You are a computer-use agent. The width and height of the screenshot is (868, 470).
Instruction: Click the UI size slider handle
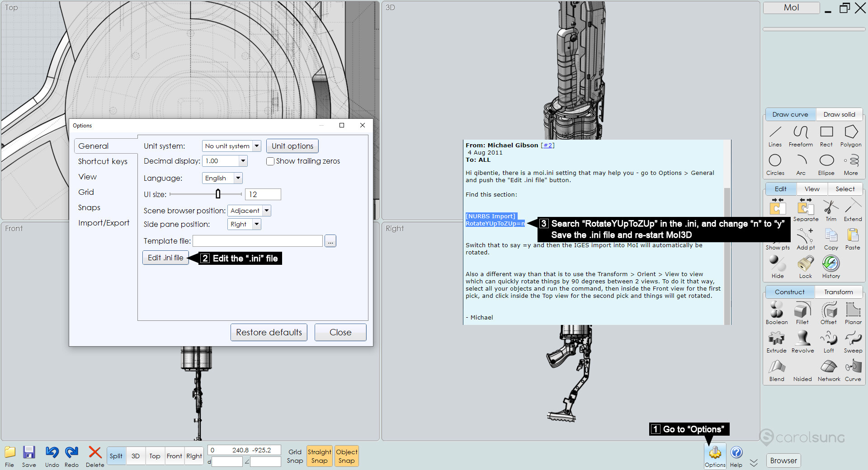click(x=218, y=194)
